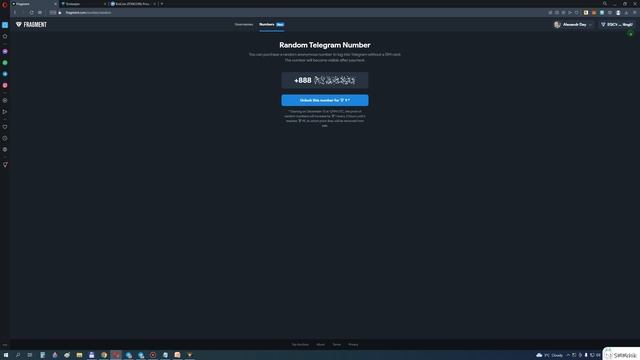Switch to the second browser tab
Screen dimensions: 640x360
83,4
